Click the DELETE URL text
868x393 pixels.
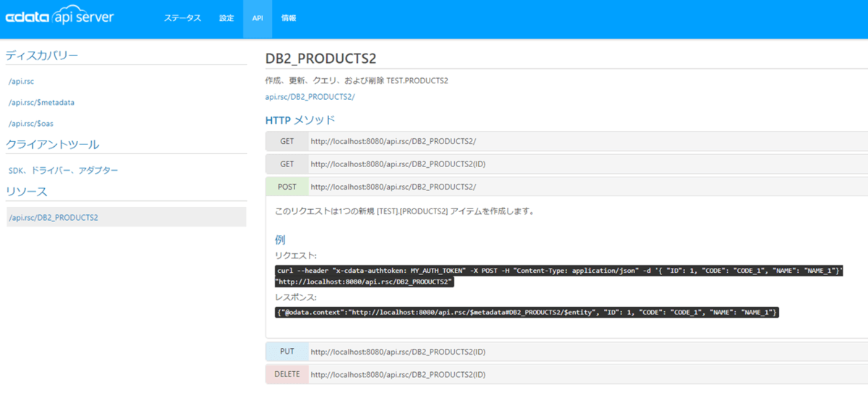[x=398, y=374]
